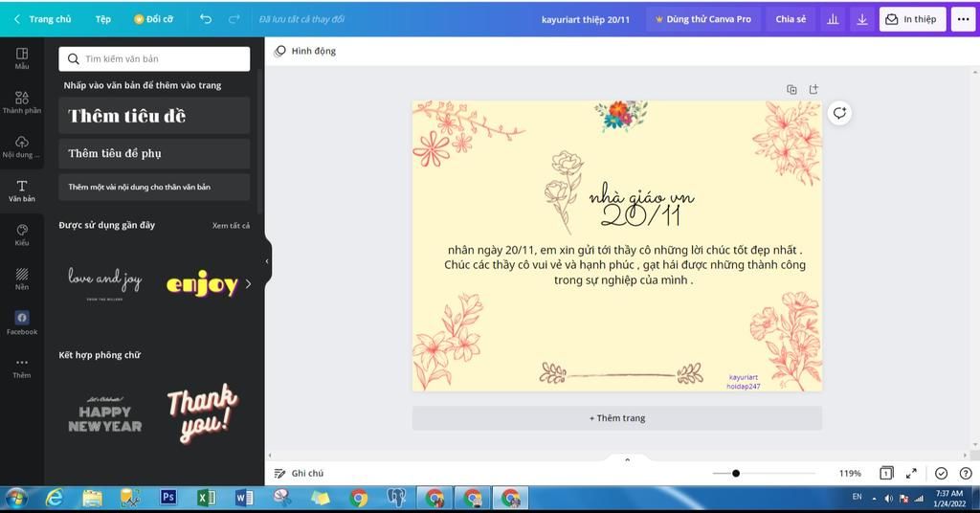
Task: Click the 119% zoom level
Action: pos(850,473)
